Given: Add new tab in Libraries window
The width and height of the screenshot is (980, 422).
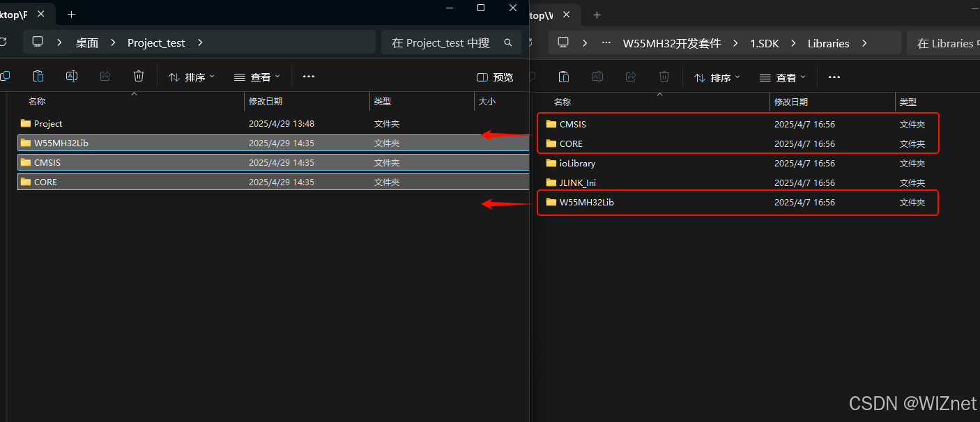Looking at the screenshot, I should (597, 15).
